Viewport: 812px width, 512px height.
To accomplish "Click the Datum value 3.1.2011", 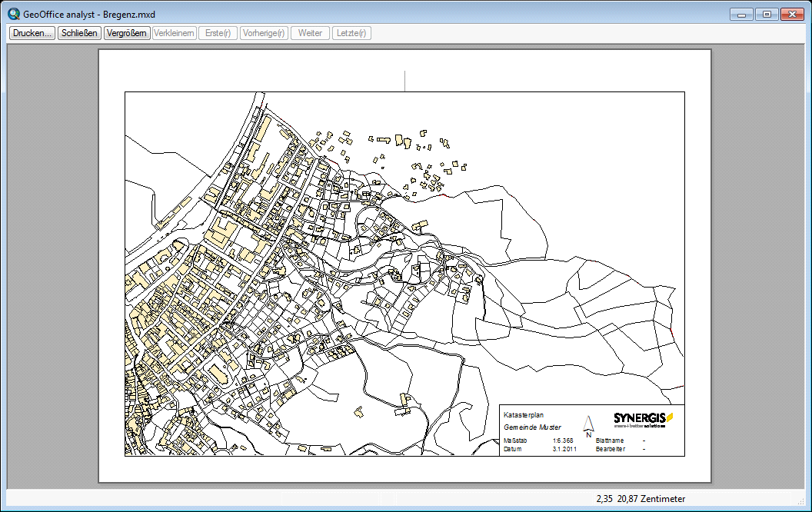I will click(564, 449).
